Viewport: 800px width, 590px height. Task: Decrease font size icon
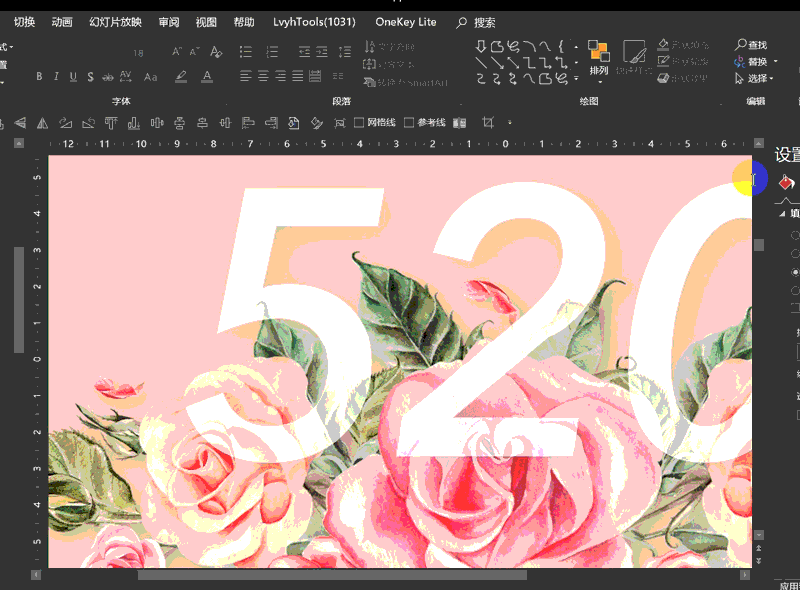click(x=194, y=52)
